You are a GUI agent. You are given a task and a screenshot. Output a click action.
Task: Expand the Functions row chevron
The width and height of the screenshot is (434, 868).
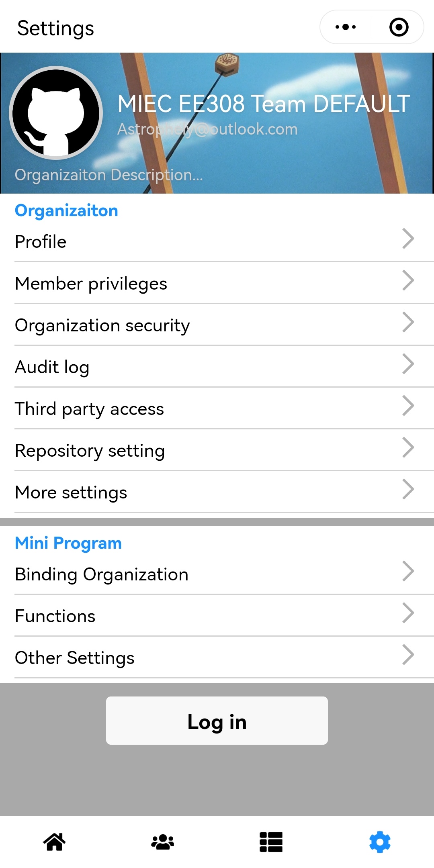click(x=408, y=613)
